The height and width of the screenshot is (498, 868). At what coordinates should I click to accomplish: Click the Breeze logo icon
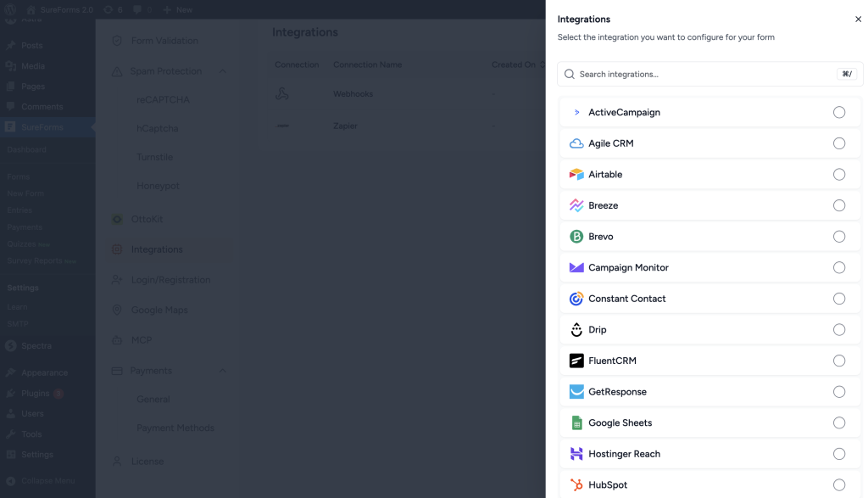click(x=576, y=205)
